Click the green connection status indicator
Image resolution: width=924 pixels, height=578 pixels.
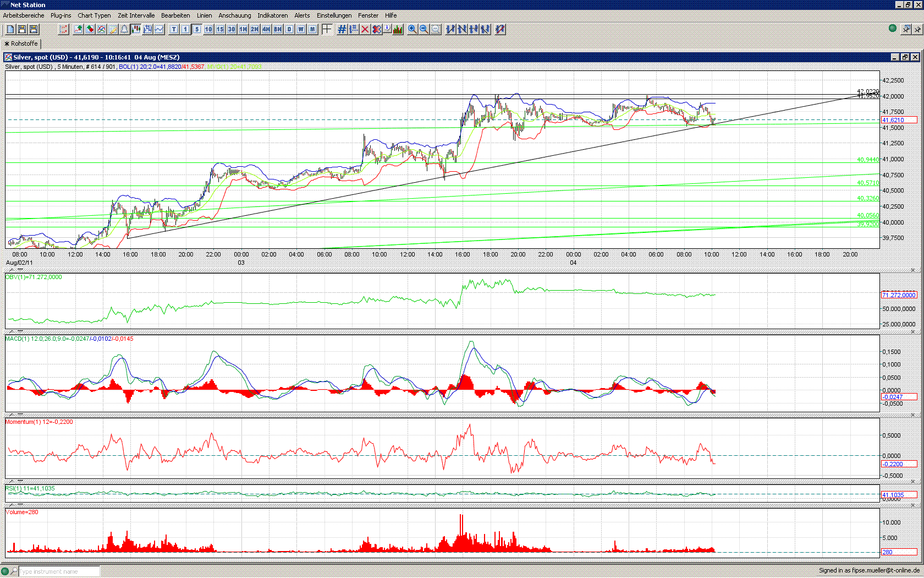click(x=893, y=28)
